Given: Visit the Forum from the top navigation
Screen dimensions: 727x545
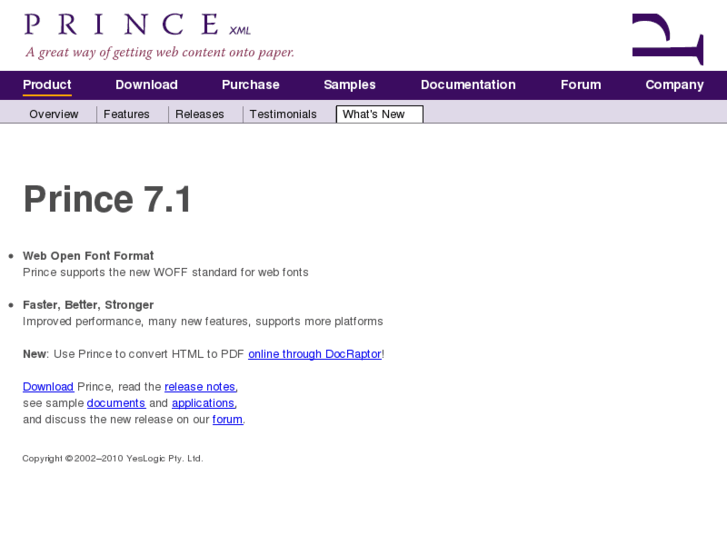Looking at the screenshot, I should point(581,85).
